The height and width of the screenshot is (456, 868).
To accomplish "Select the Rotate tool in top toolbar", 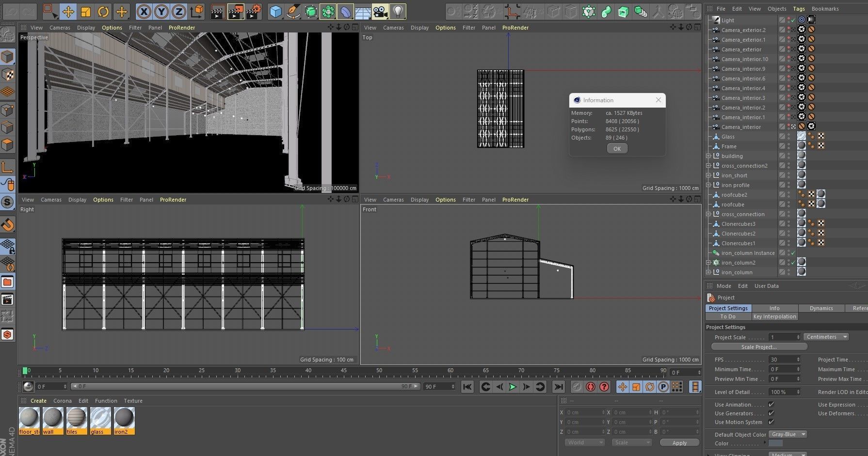I will pos(103,12).
